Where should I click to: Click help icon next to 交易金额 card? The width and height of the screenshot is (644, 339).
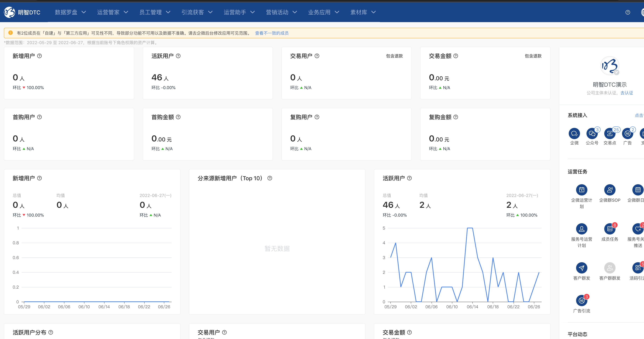[x=456, y=56]
